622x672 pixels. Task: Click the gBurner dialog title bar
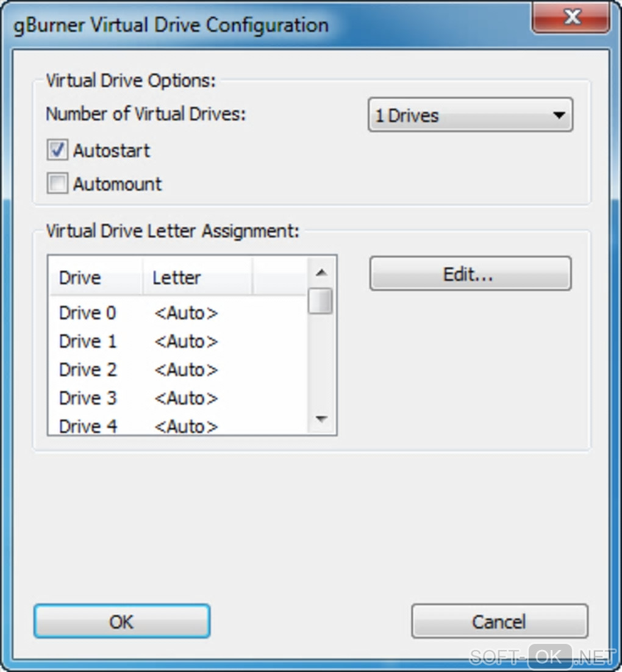pyautogui.click(x=244, y=25)
